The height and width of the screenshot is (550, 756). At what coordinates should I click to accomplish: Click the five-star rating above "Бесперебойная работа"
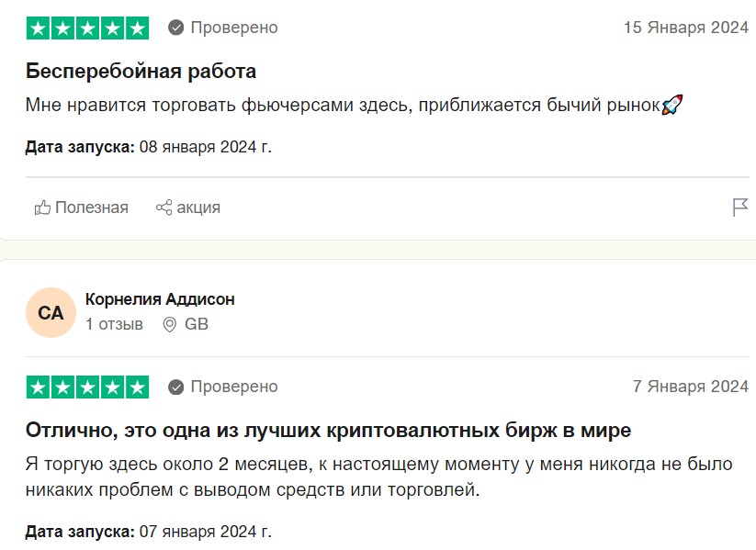87,28
